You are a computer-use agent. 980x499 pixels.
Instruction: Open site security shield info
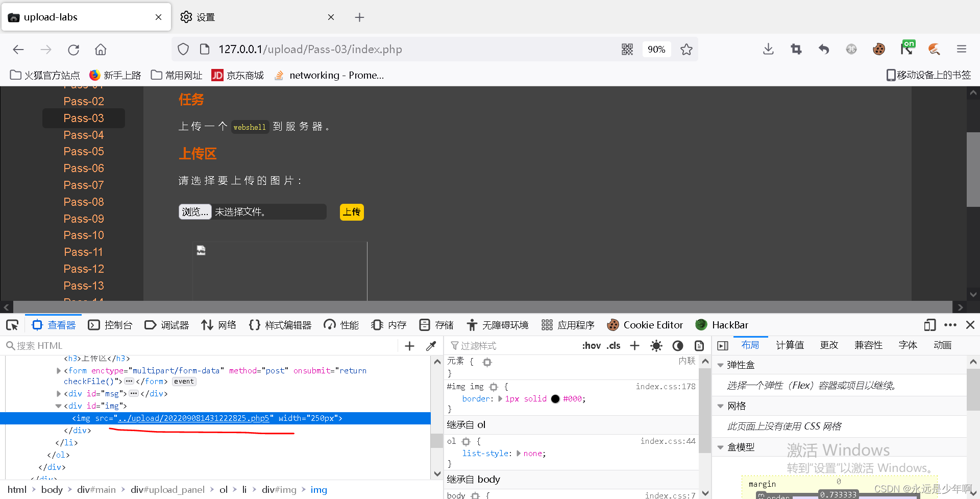pyautogui.click(x=183, y=50)
